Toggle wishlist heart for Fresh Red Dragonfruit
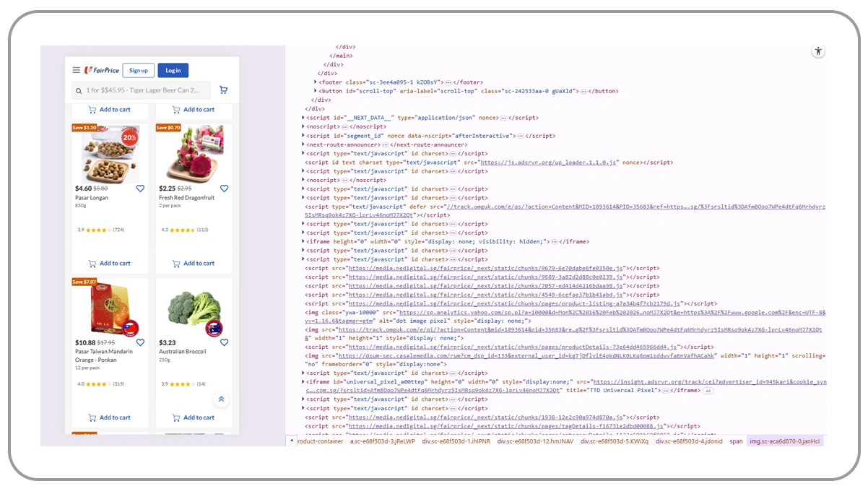 coord(224,188)
